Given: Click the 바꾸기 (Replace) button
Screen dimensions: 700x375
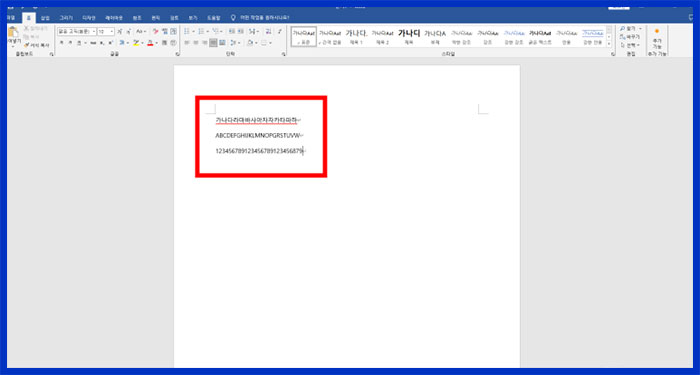Looking at the screenshot, I should 630,37.
